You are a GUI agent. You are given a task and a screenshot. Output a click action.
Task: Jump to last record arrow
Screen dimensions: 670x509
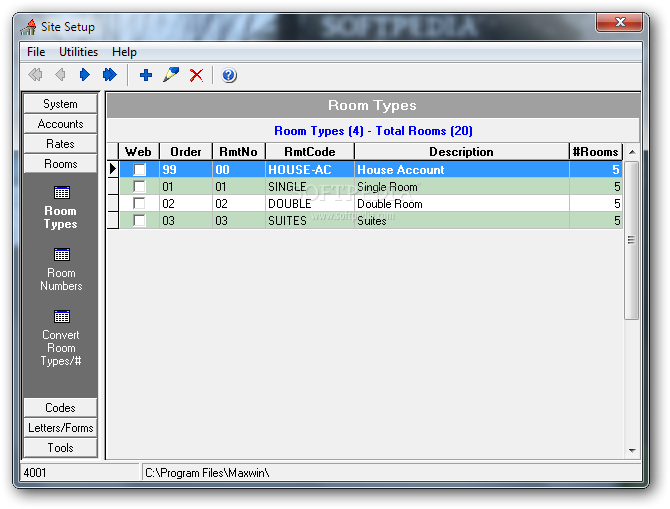pos(110,75)
